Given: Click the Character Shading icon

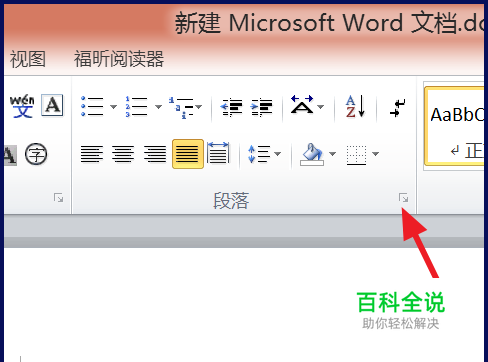Looking at the screenshot, I should click(x=10, y=155).
